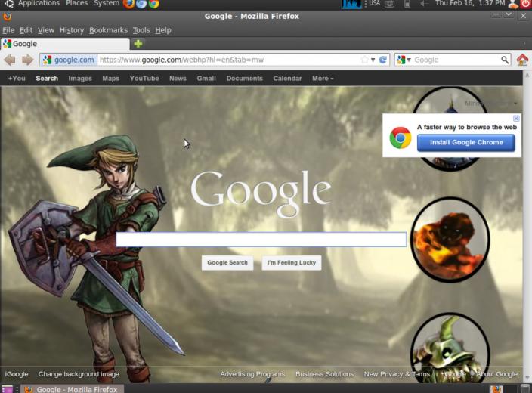Click the vertical page scrollbar
The height and width of the screenshot is (393, 532).
(x=527, y=227)
